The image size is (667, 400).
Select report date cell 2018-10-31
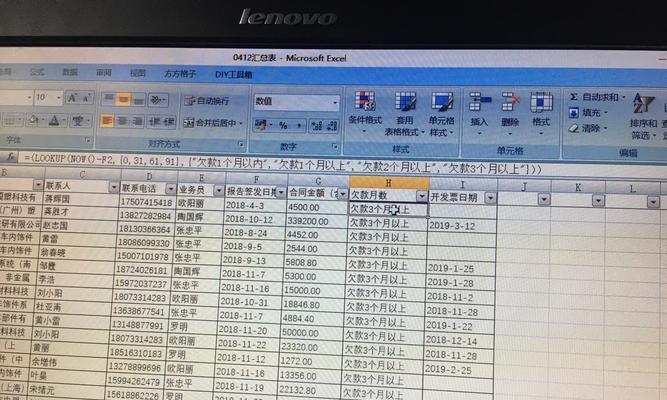(250, 303)
